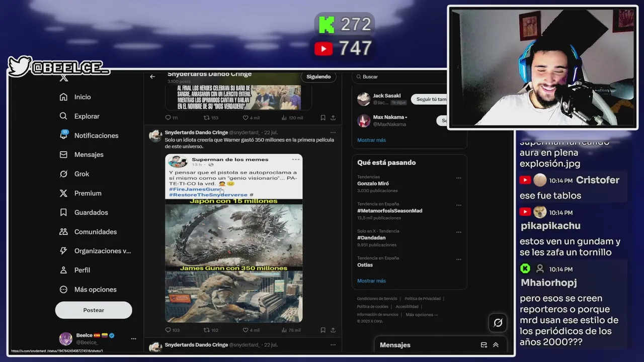Image resolution: width=644 pixels, height=362 pixels.
Task: Click the Siguiendo button
Action: (x=318, y=77)
